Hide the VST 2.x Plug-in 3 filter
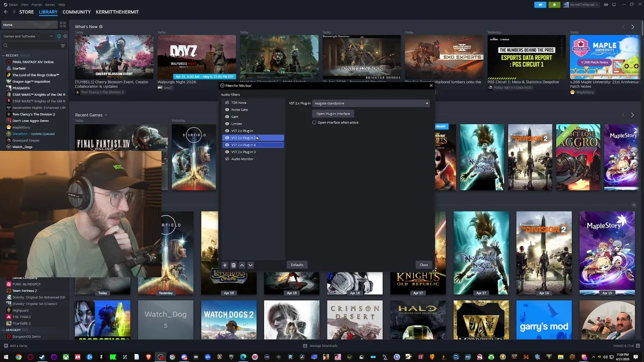The image size is (644, 362). click(x=227, y=152)
